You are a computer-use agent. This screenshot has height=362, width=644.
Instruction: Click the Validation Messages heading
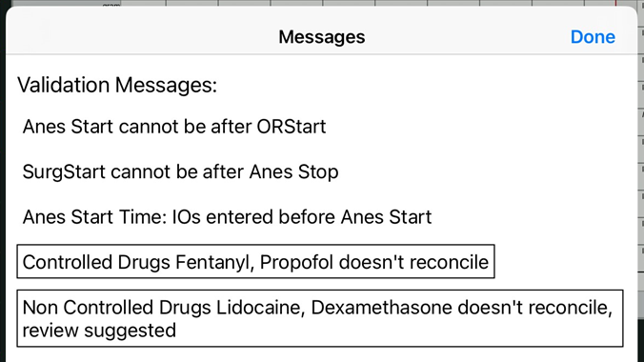coord(117,85)
